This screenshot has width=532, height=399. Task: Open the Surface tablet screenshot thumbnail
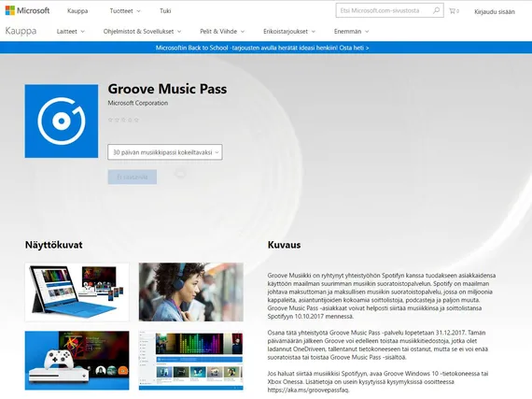(x=77, y=292)
